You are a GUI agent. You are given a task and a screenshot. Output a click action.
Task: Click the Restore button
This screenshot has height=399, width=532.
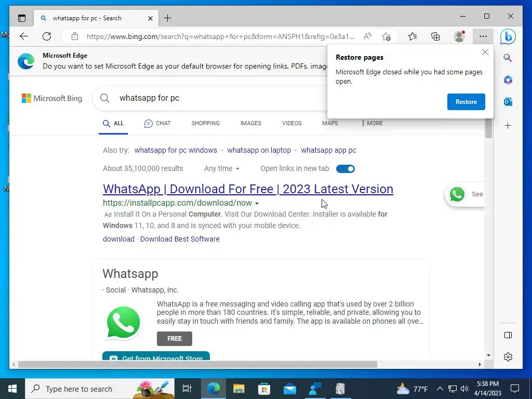(x=466, y=102)
